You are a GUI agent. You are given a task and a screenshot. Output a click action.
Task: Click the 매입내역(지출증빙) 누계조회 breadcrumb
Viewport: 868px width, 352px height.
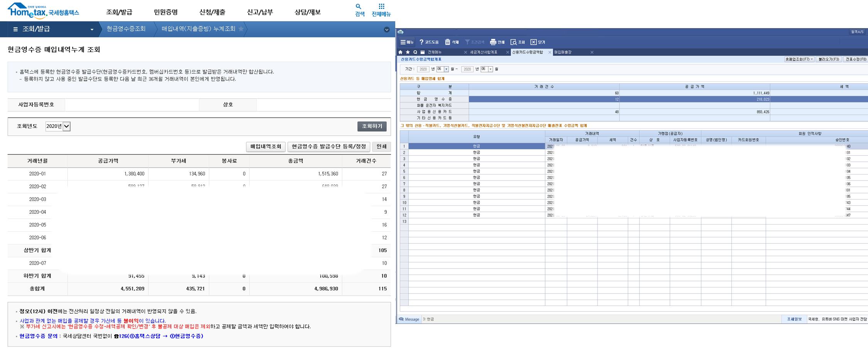[198, 29]
